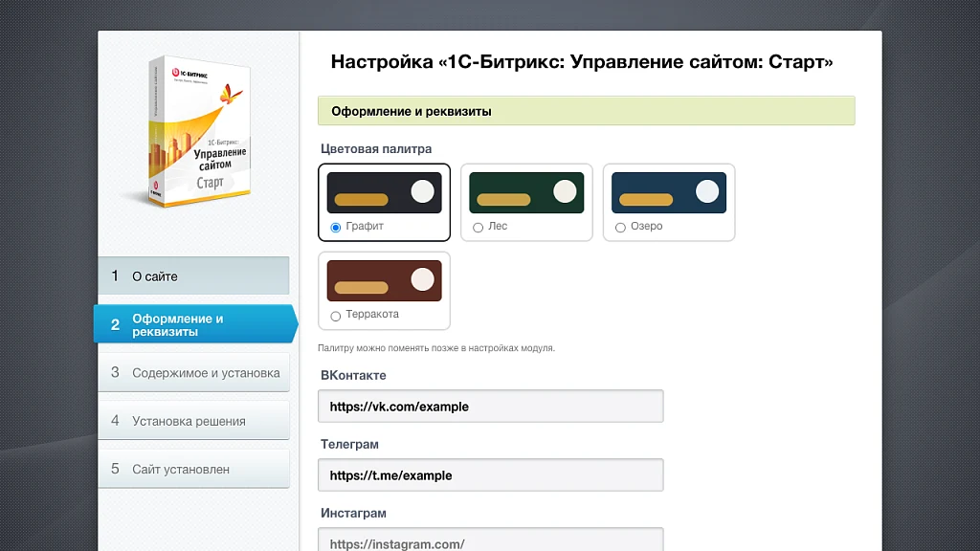Select the Терракота palette radio button
This screenshot has width=980, height=551.
[x=336, y=316]
